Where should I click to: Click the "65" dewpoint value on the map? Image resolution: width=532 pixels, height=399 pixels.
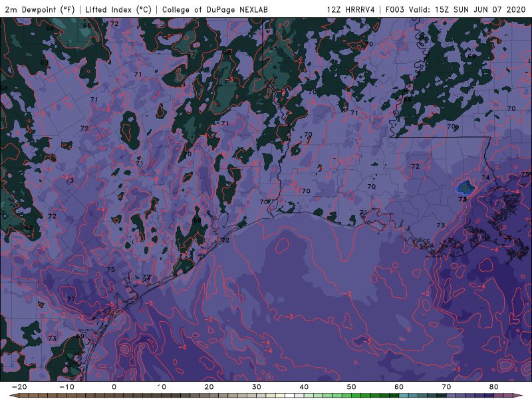[x=274, y=49]
